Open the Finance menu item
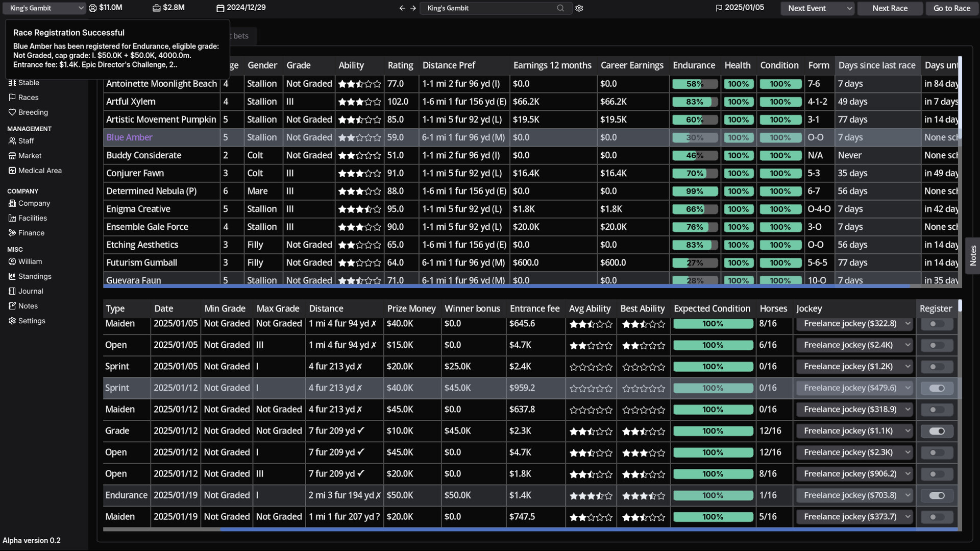The height and width of the screenshot is (551, 980). [31, 233]
